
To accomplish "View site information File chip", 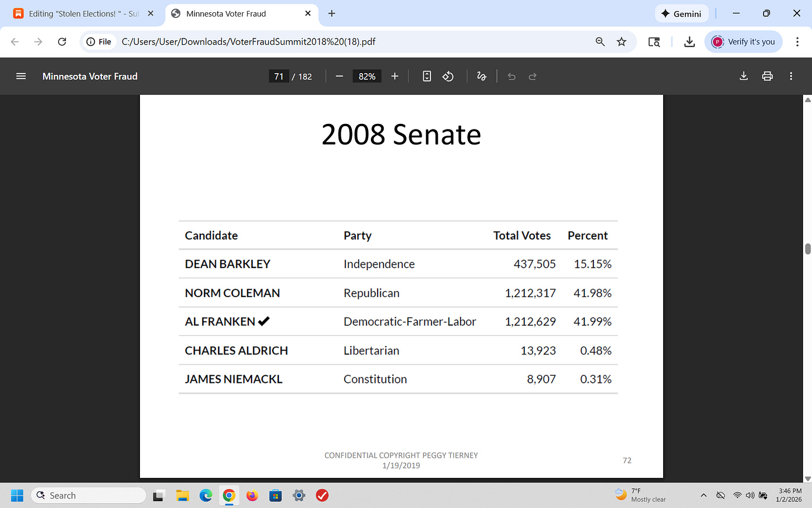I will (99, 42).
